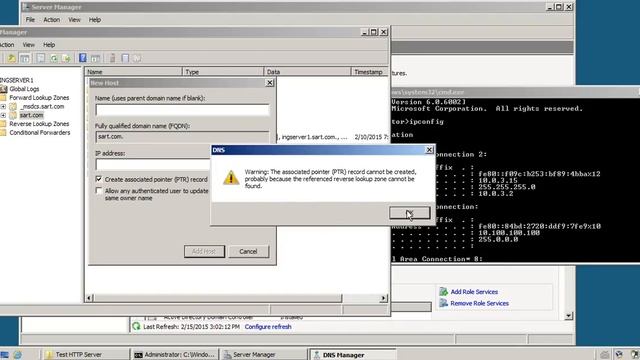Click the last icon in DNS Manager toolbar

point(138,58)
